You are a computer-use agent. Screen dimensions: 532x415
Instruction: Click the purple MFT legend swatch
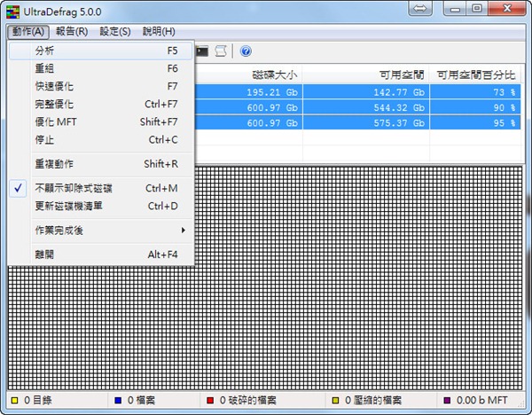[447, 401]
